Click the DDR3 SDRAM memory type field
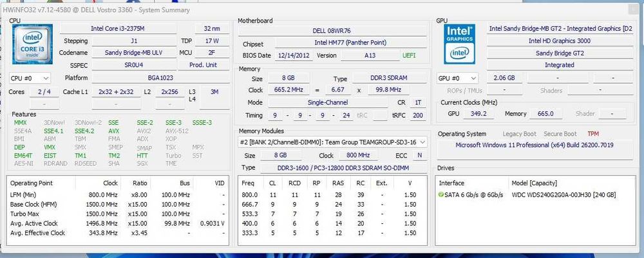The width and height of the screenshot is (644, 258). tap(389, 78)
